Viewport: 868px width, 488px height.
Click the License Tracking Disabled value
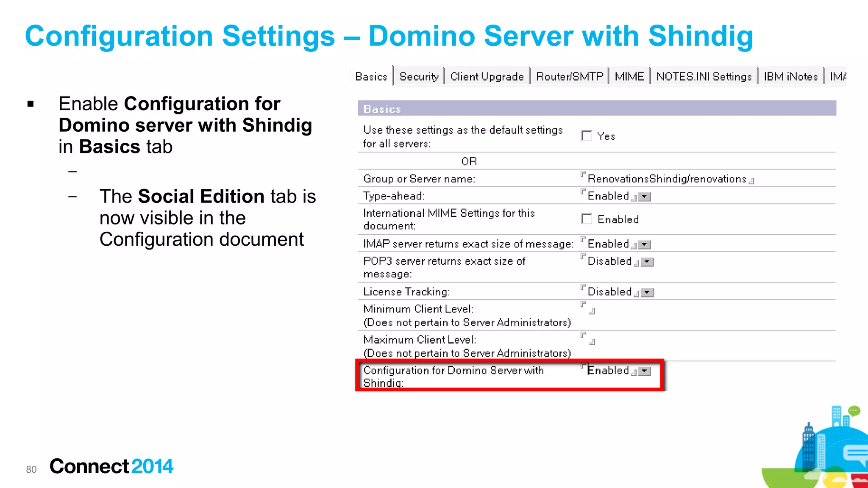click(x=609, y=291)
